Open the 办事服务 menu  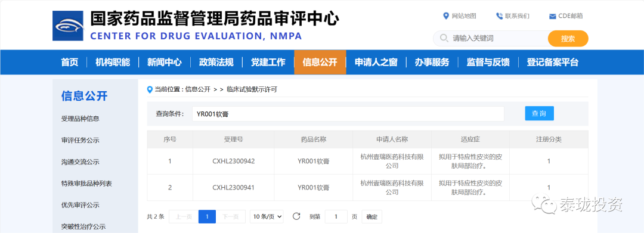pos(432,63)
